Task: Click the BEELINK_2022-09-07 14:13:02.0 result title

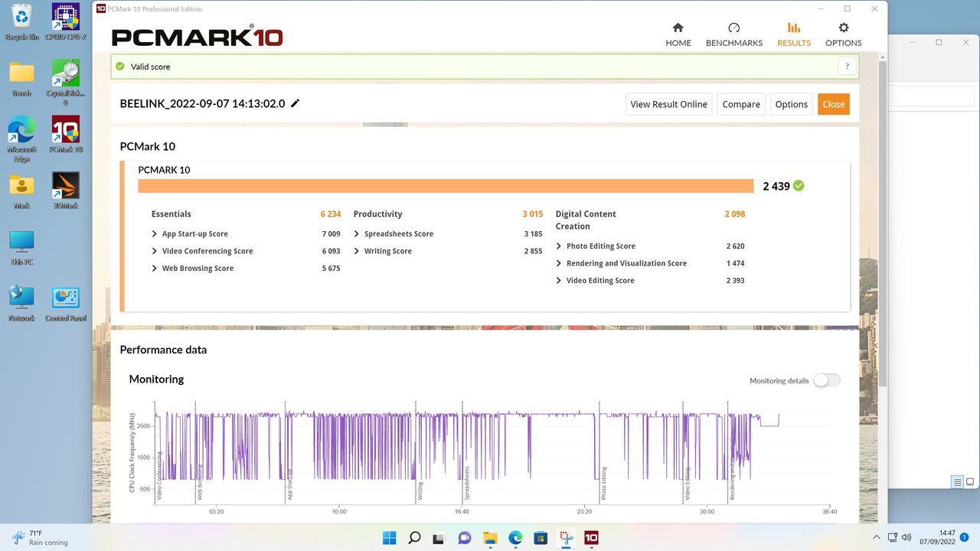Action: point(202,103)
